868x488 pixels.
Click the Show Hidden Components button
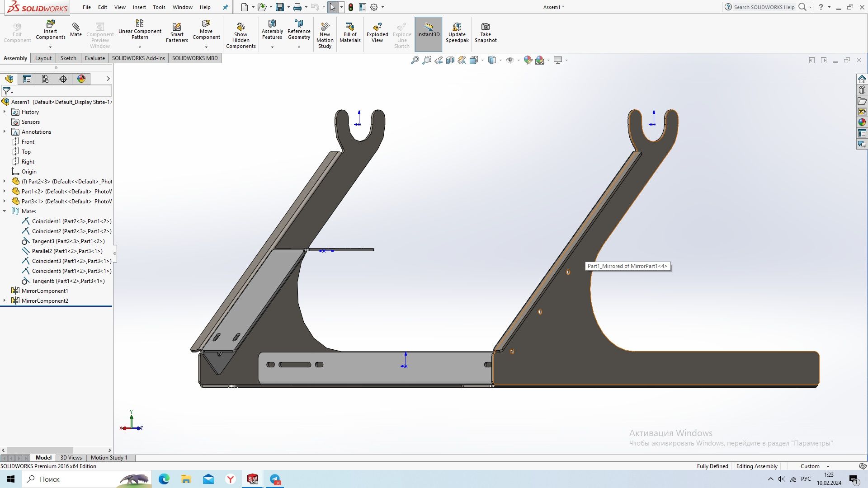pyautogui.click(x=241, y=34)
